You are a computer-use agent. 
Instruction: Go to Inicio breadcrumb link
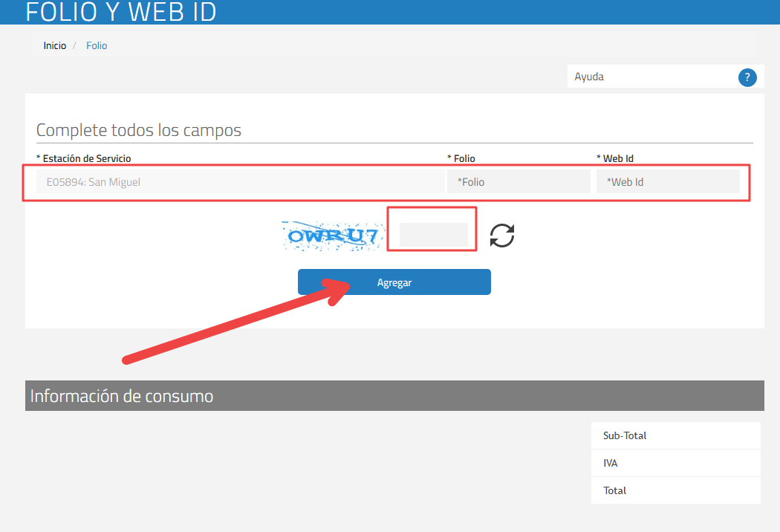pyautogui.click(x=55, y=46)
